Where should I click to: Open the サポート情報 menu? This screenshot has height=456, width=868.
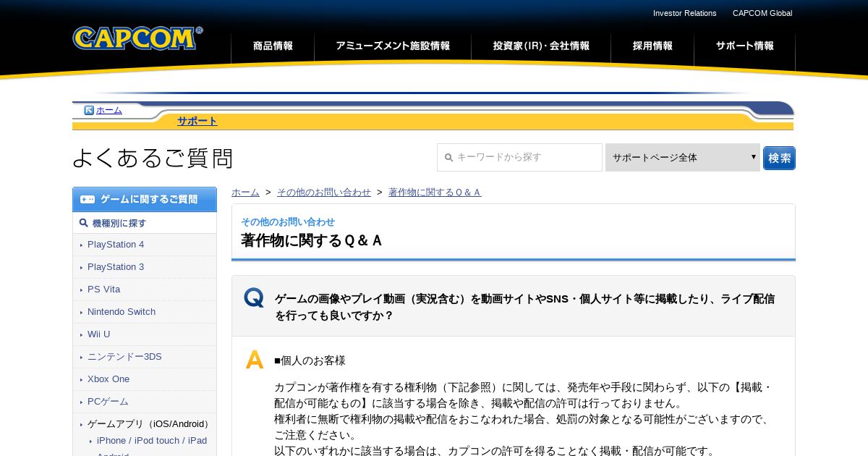click(x=744, y=46)
